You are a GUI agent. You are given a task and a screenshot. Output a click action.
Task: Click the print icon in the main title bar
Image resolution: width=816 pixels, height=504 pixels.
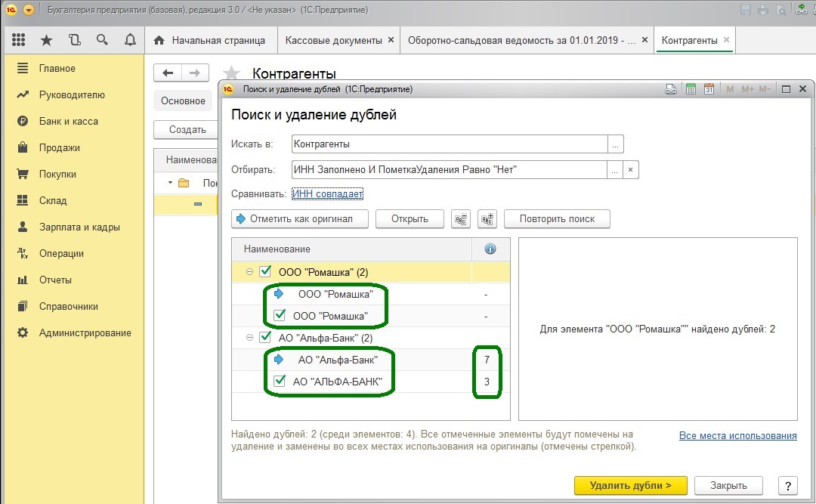coord(763,10)
